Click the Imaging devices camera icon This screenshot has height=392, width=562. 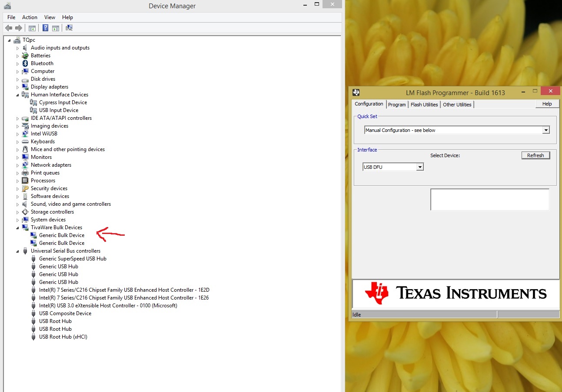(25, 126)
